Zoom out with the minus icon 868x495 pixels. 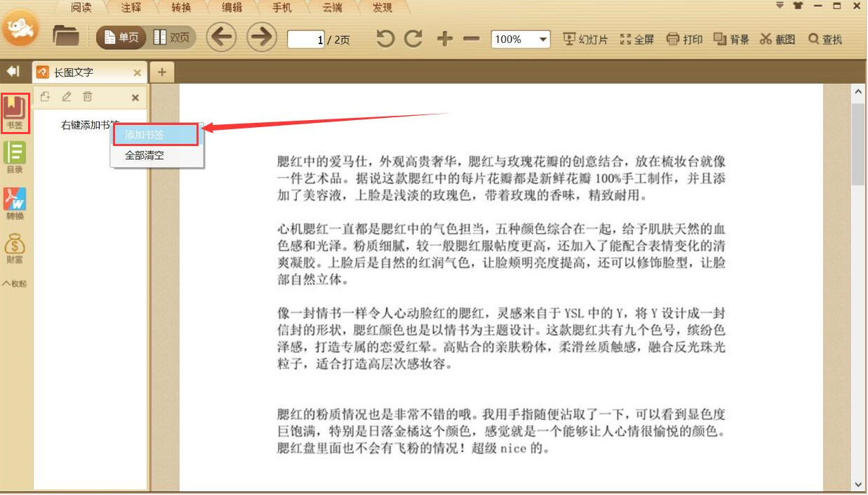(x=471, y=39)
